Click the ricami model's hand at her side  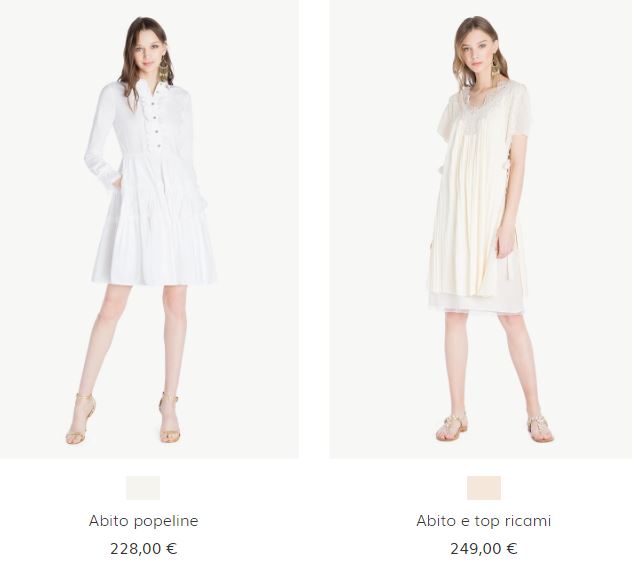pos(505,246)
